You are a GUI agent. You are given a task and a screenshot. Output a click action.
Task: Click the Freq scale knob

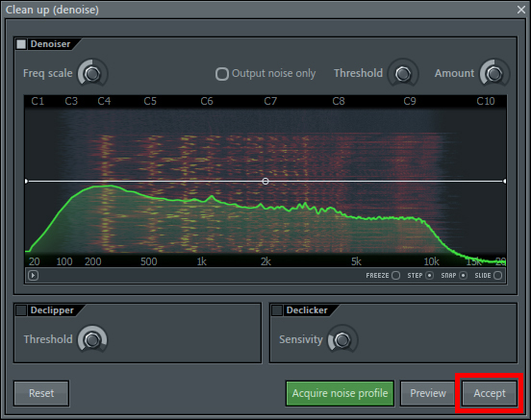(92, 73)
